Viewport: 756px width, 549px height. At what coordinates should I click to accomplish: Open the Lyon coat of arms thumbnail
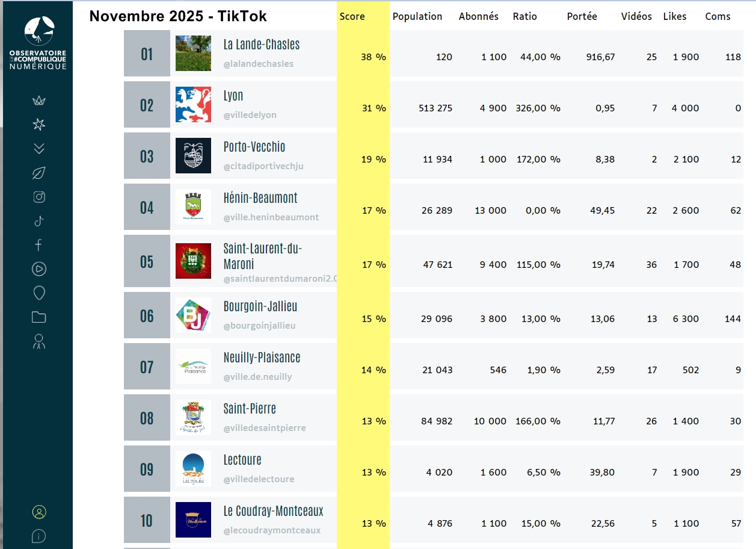[193, 105]
